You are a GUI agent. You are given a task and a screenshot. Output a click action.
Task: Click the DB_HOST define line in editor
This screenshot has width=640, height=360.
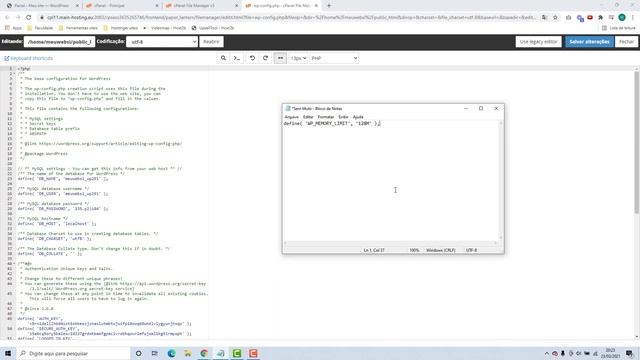(x=57, y=224)
